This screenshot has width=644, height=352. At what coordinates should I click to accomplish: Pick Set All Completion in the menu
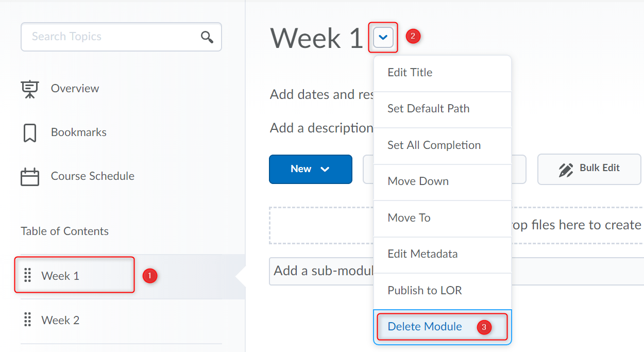click(x=434, y=145)
